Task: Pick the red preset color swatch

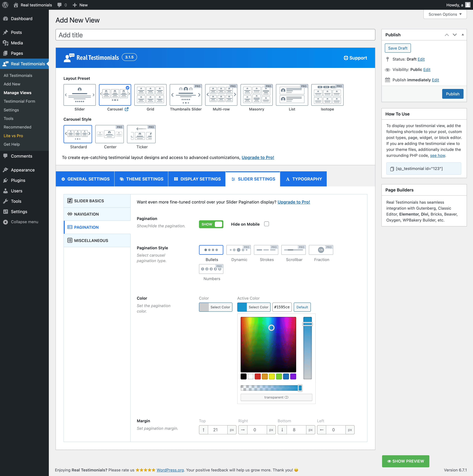Action: 257,377
